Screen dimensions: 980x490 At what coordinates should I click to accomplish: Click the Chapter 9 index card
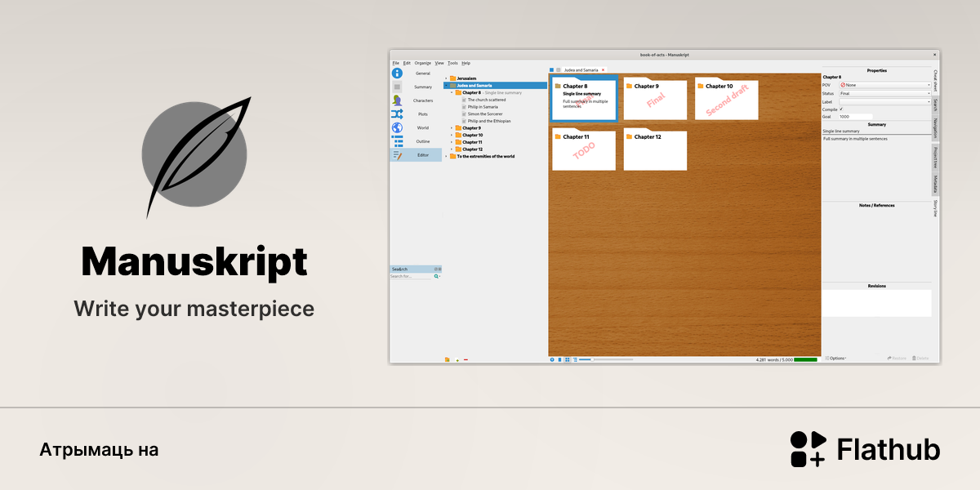tap(655, 99)
